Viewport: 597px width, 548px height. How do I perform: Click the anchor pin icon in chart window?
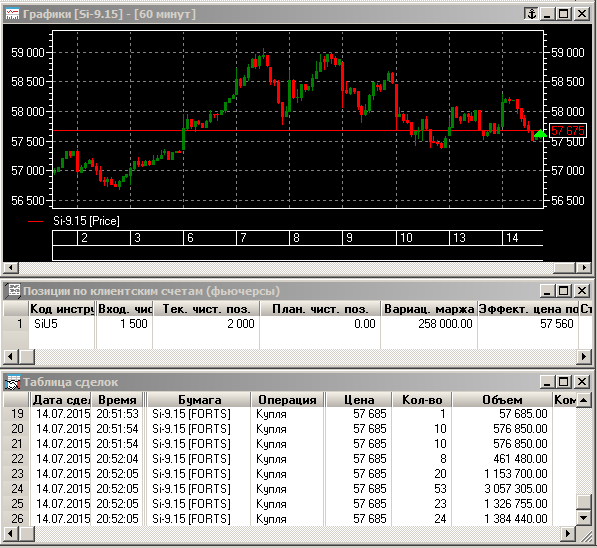coord(531,14)
